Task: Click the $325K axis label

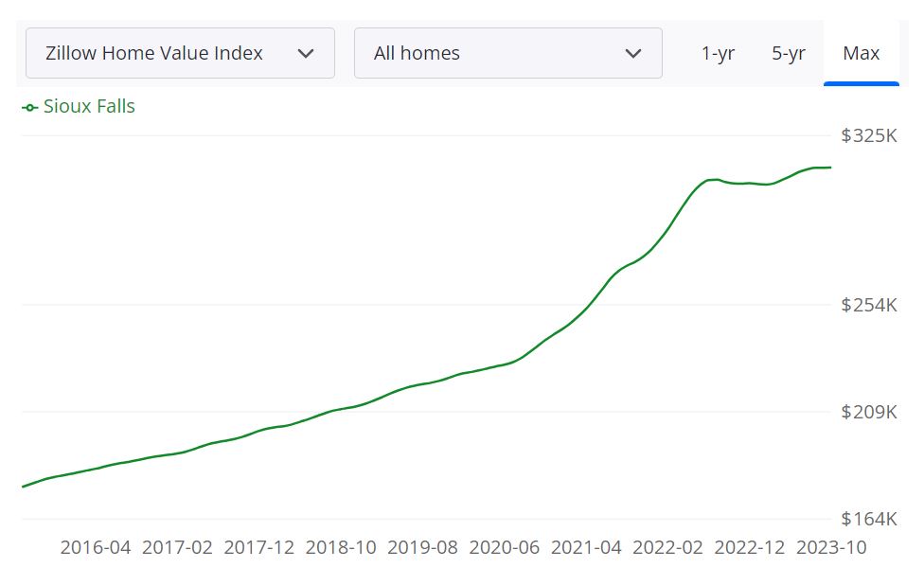Action: coord(868,135)
